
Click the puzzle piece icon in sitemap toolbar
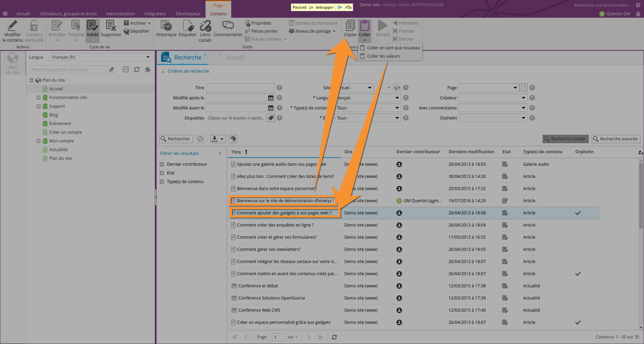pos(148,69)
